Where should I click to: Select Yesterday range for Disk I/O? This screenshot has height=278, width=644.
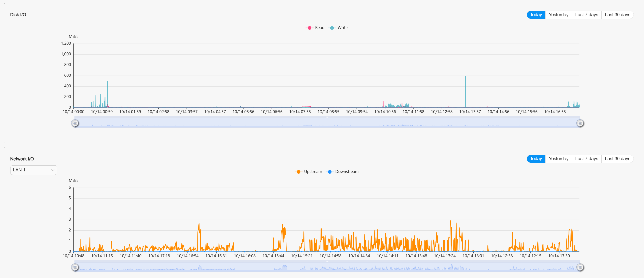(558, 15)
